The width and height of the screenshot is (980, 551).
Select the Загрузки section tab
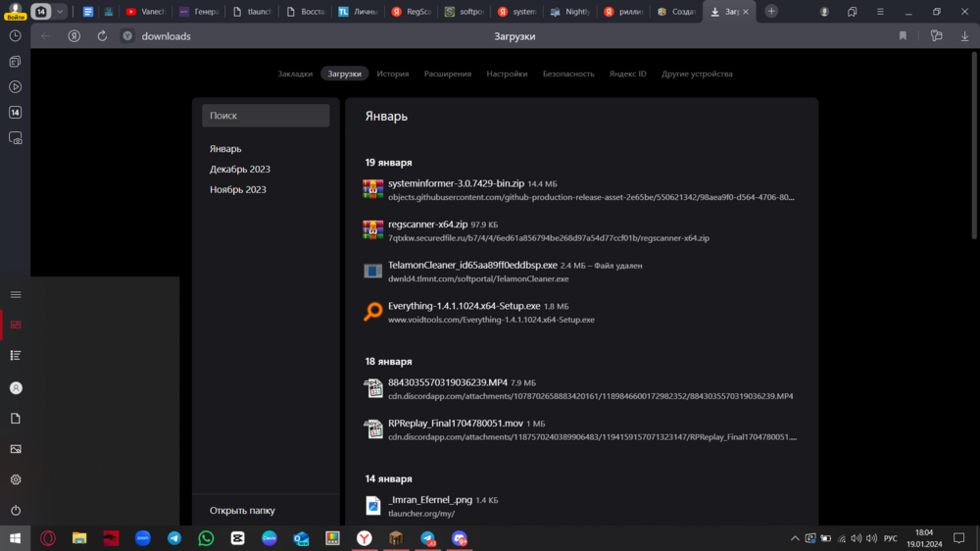[344, 74]
